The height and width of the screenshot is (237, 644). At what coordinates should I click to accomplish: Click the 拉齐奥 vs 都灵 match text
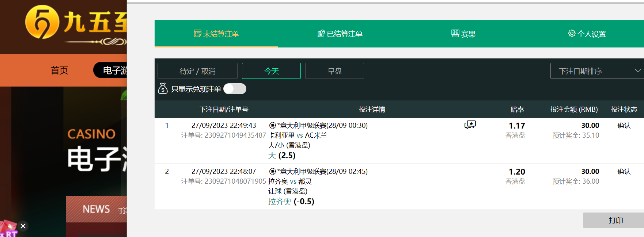point(290,181)
